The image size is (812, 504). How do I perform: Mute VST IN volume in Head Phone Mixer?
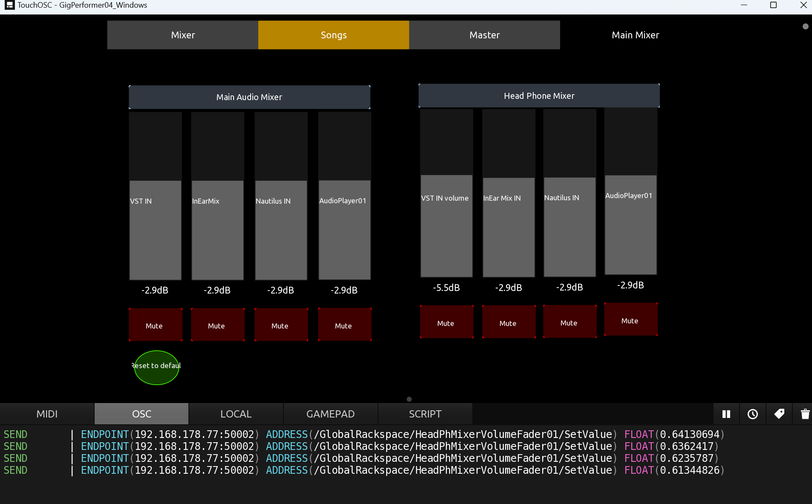click(447, 322)
